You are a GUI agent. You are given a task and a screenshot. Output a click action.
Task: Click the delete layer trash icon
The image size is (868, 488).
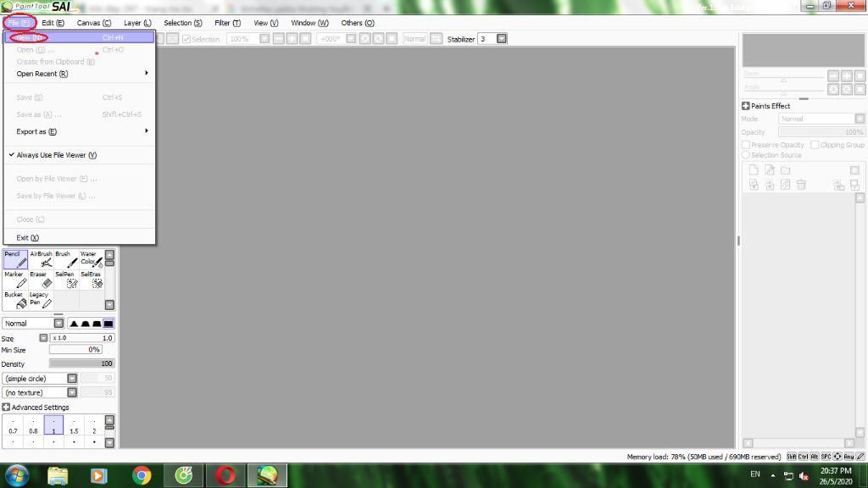(x=801, y=185)
